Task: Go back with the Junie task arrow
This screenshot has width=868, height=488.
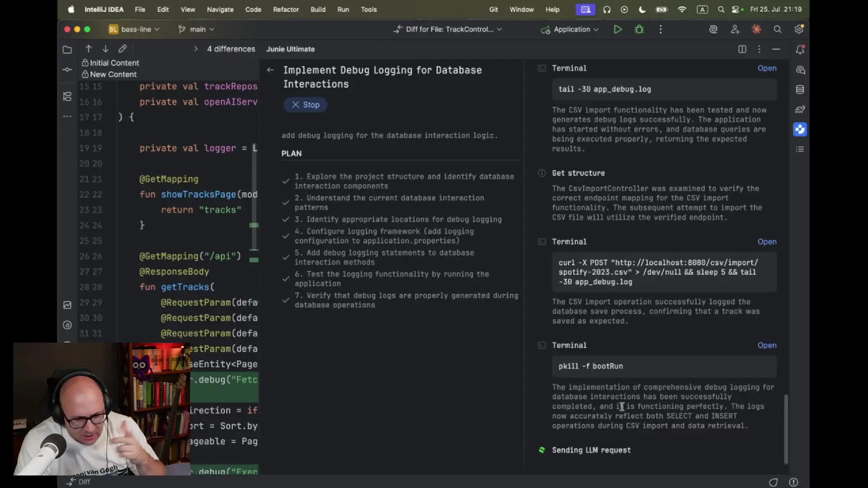Action: [270, 70]
